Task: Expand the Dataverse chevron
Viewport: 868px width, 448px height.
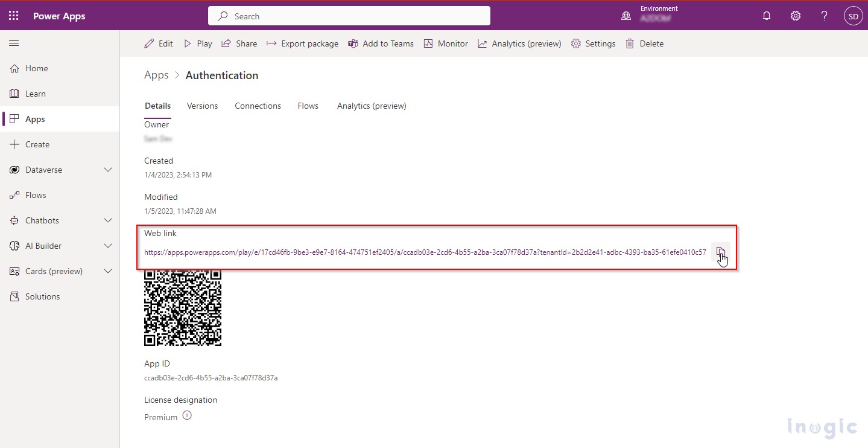Action: coord(108,170)
